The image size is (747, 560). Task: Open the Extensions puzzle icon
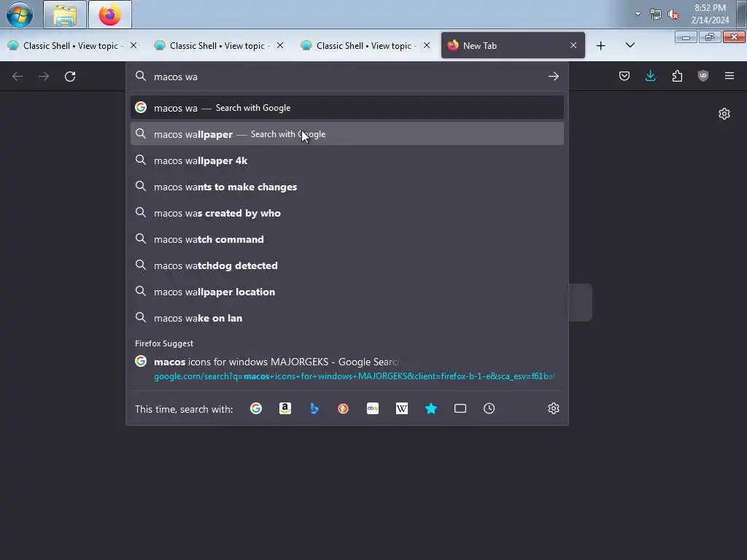[x=677, y=76]
